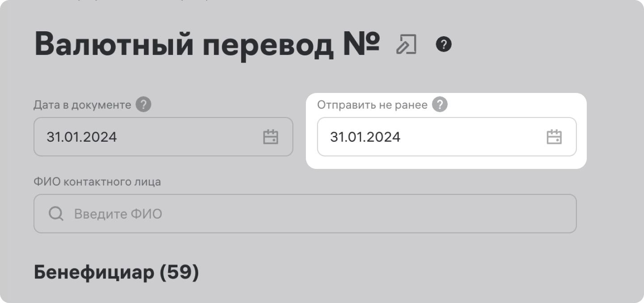
Task: Select the Бенефициар (59) section heading
Action: (116, 273)
